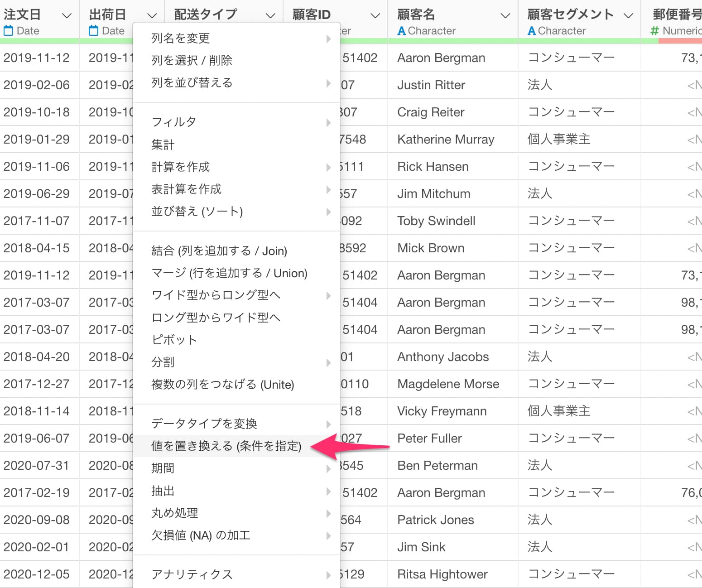Open データタイプを変換 submenu

[x=236, y=424]
